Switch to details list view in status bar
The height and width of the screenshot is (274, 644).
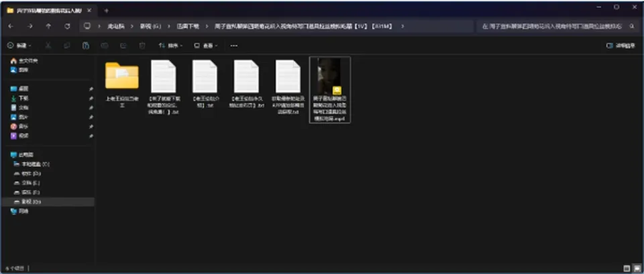[x=627, y=268]
